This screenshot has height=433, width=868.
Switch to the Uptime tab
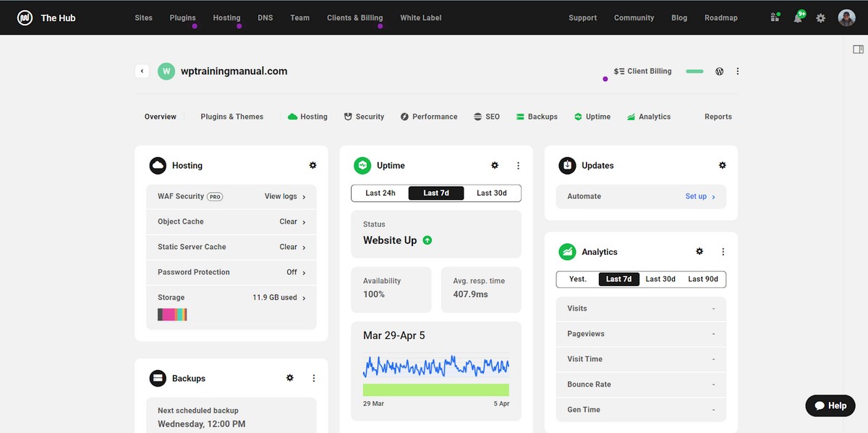pyautogui.click(x=592, y=117)
